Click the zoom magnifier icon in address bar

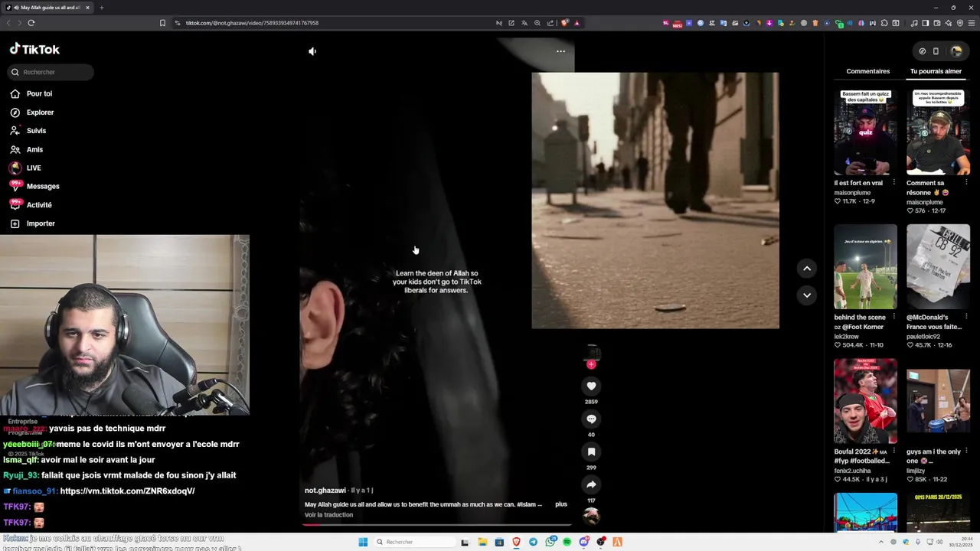[x=537, y=23]
